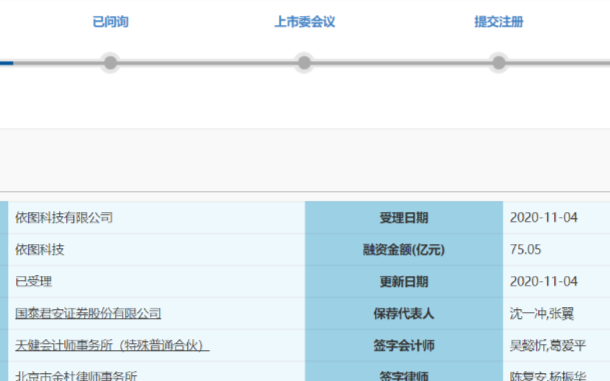Image resolution: width=610 pixels, height=381 pixels.
Task: Click the company name 依图科技有限公司
Action: [64, 218]
